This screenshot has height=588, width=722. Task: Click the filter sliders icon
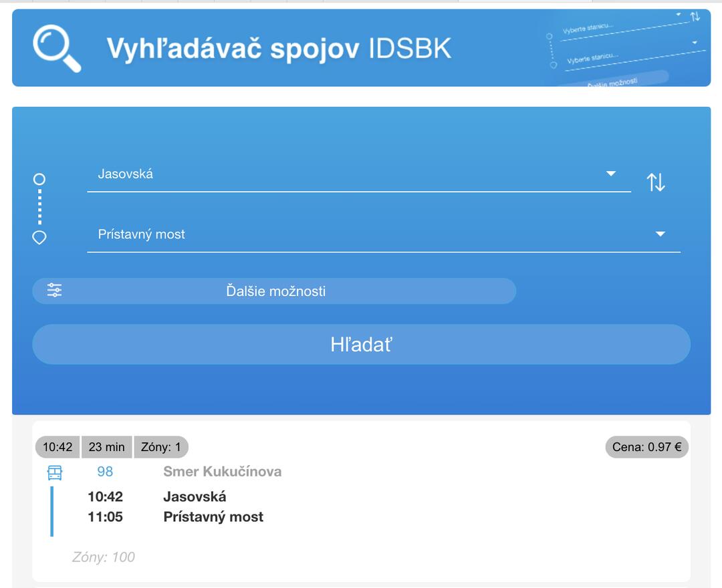pos(54,291)
